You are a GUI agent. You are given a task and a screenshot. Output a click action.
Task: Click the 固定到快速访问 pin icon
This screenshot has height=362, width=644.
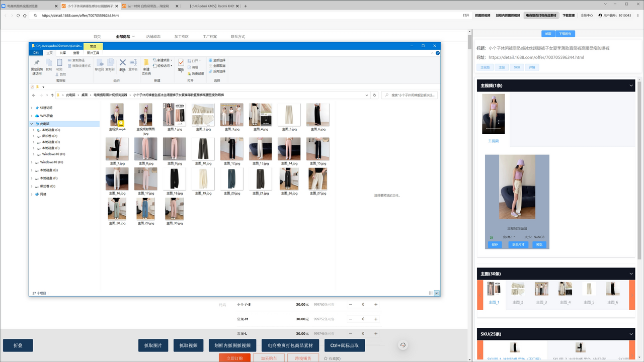click(37, 63)
